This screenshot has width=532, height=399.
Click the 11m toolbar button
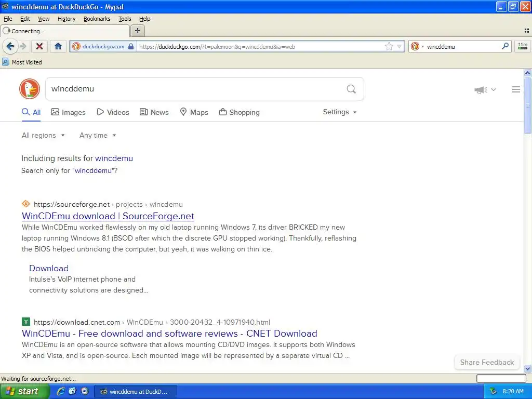523,46
